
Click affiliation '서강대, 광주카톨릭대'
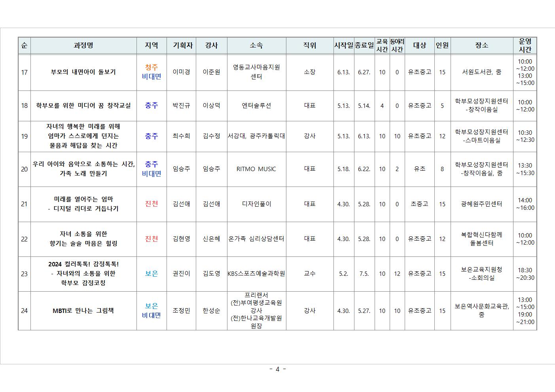pyautogui.click(x=256, y=136)
